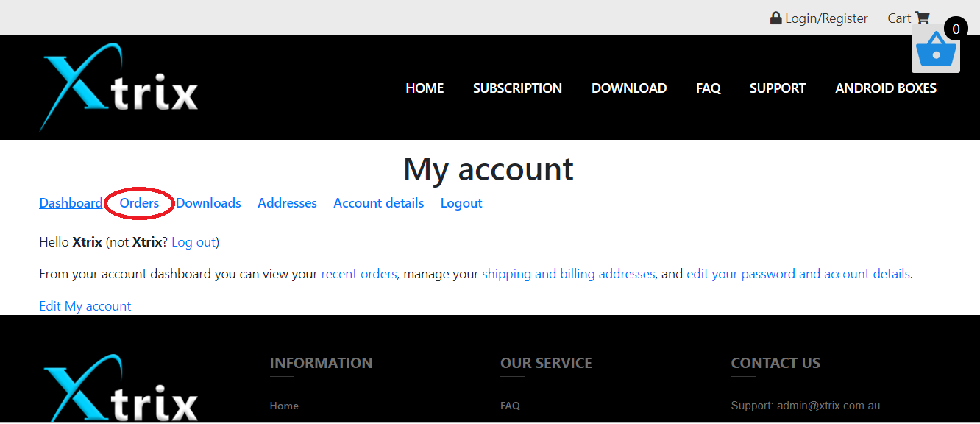Viewport: 980px width, 424px height.
Task: Click the zero-count badge on the basket
Action: coord(956,29)
